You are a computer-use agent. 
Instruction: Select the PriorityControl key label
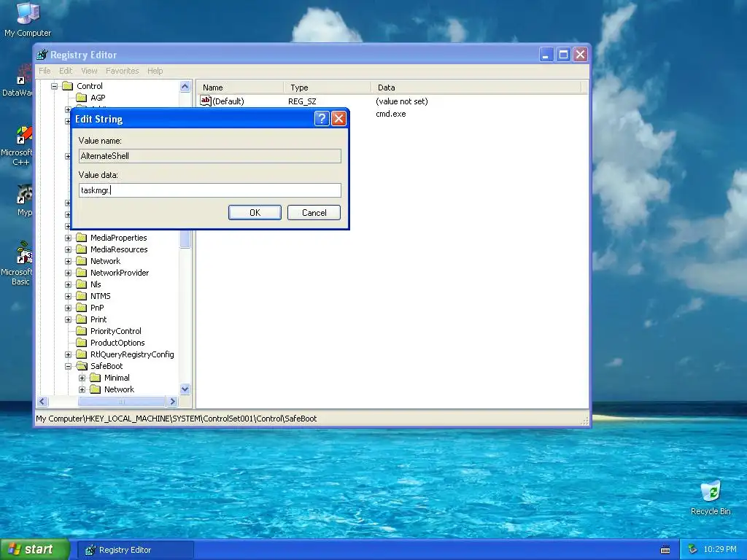click(116, 331)
